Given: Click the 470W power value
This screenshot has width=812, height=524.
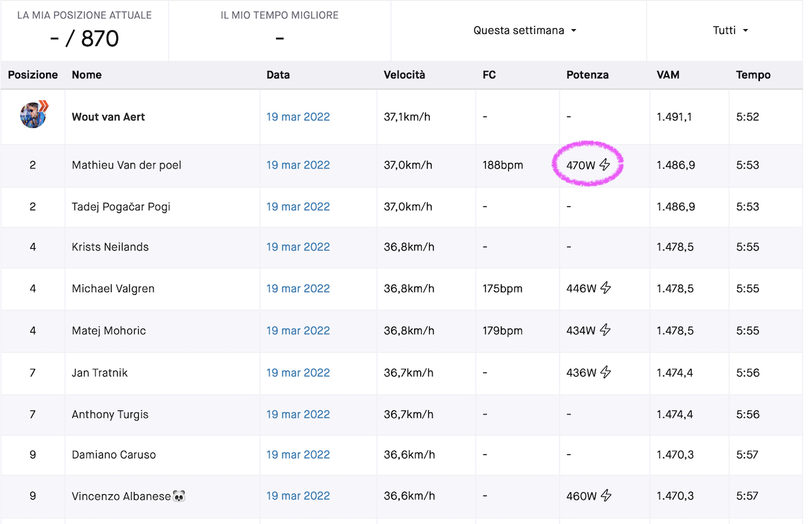Looking at the screenshot, I should pos(581,165).
